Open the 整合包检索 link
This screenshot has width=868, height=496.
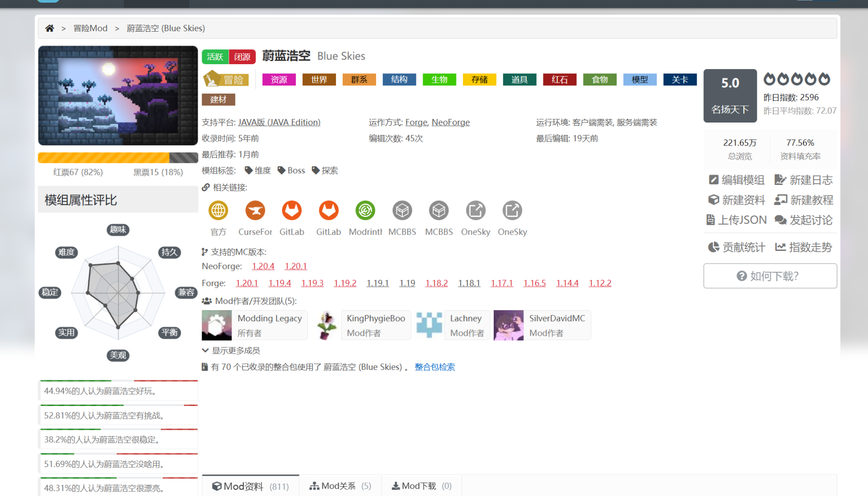434,367
